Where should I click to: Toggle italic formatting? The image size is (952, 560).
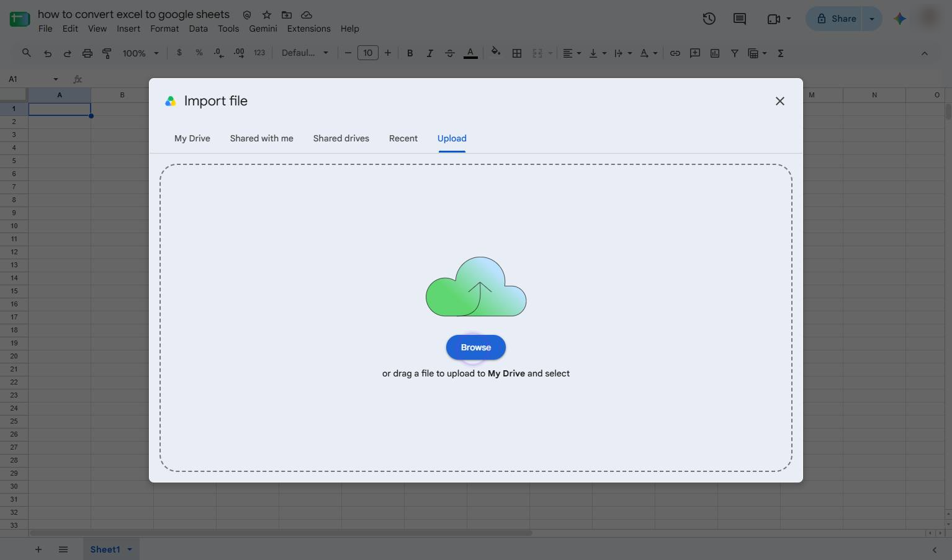429,53
